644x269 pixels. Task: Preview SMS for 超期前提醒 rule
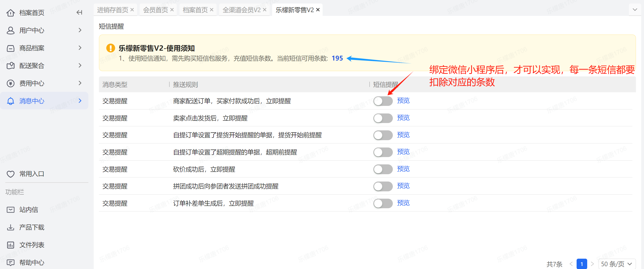pos(403,152)
